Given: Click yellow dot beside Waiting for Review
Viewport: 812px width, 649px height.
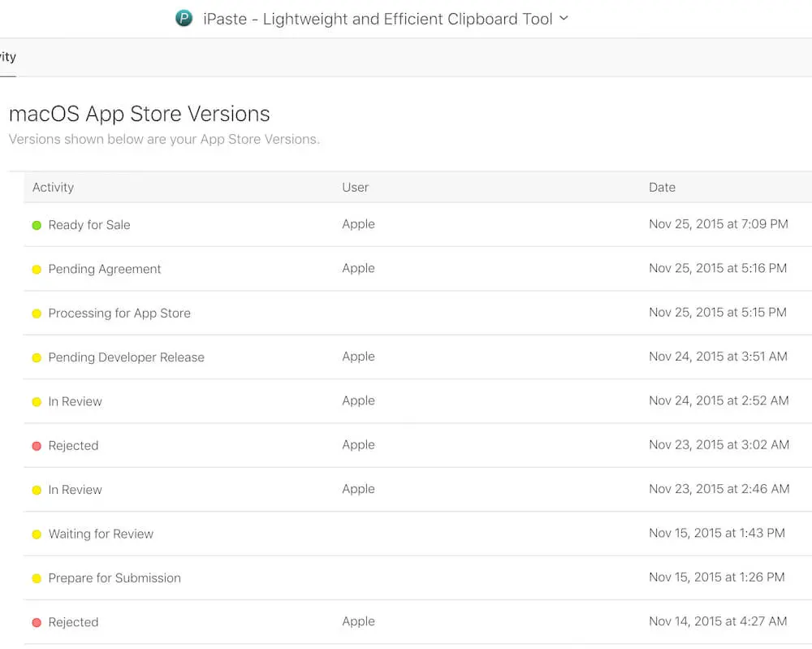Looking at the screenshot, I should 37,534.
